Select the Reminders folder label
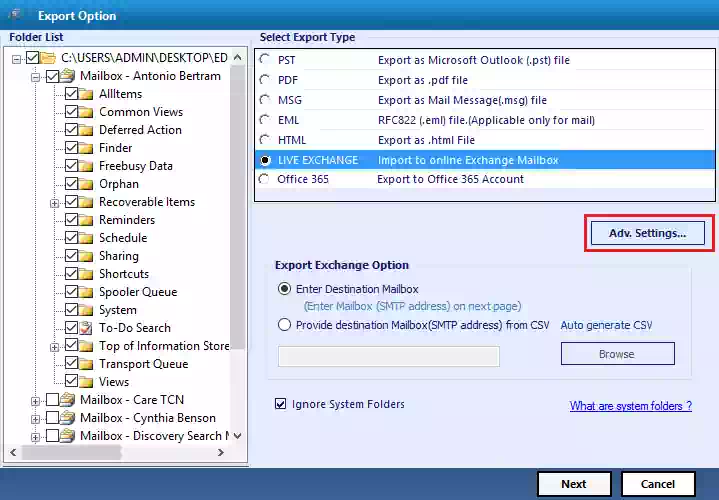Image resolution: width=719 pixels, height=500 pixels. pyautogui.click(x=127, y=220)
